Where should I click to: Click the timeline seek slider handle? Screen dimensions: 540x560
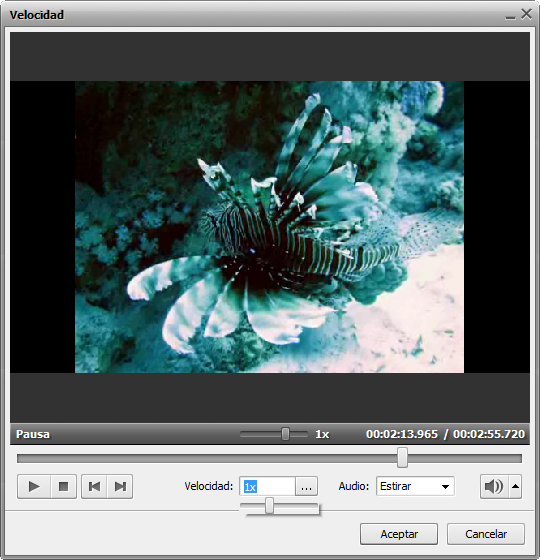coord(402,458)
